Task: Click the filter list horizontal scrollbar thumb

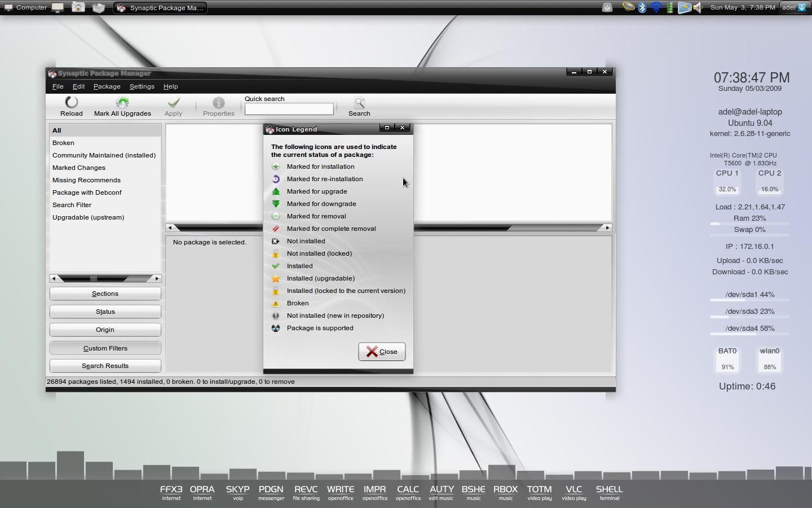Action: (94, 278)
